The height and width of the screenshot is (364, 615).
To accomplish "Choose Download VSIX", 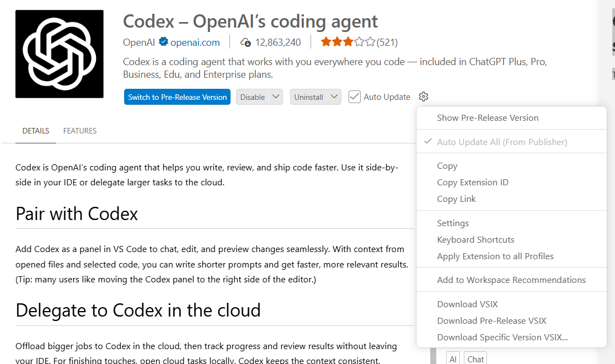I will pyautogui.click(x=511, y=304).
